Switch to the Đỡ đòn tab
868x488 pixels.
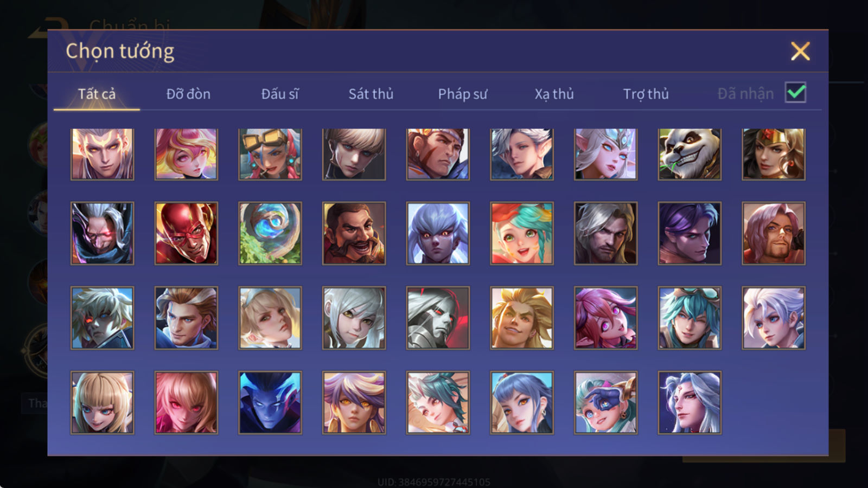(x=188, y=94)
